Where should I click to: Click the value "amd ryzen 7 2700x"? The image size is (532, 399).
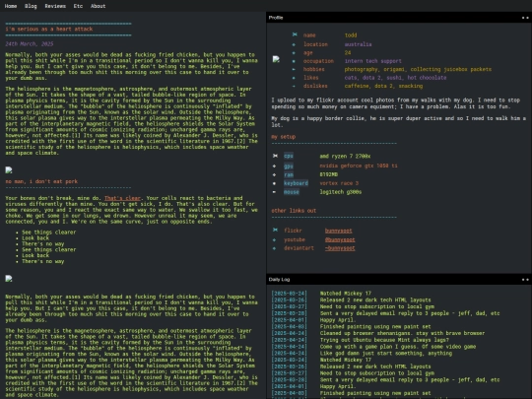click(x=345, y=156)
